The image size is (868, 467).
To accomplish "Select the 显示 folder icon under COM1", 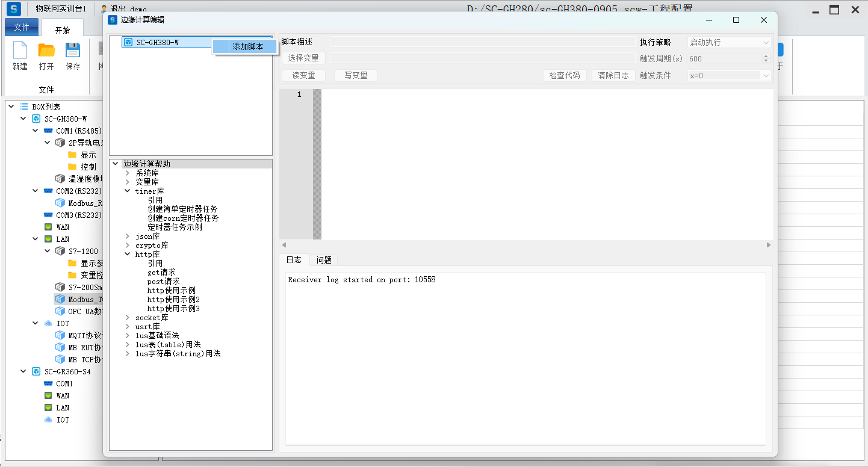I will (x=72, y=155).
